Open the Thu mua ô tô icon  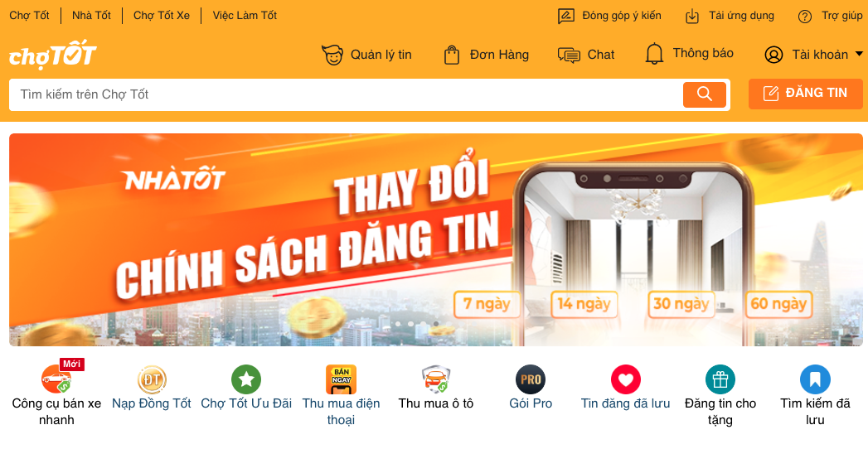[x=436, y=379]
